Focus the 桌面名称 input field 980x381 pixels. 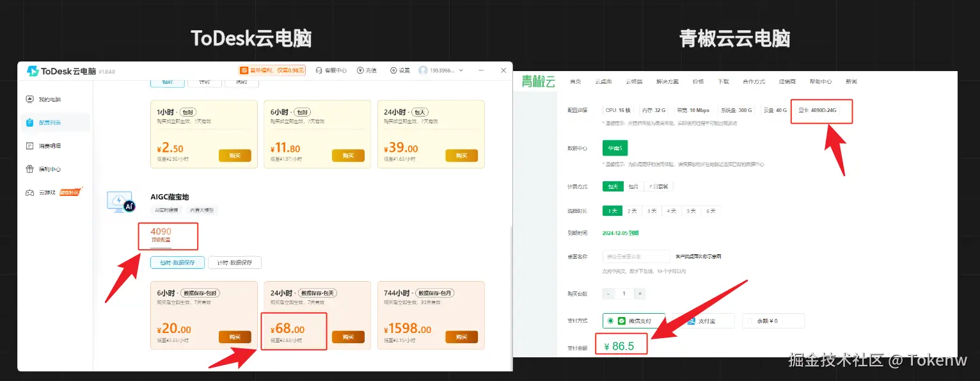(x=636, y=256)
